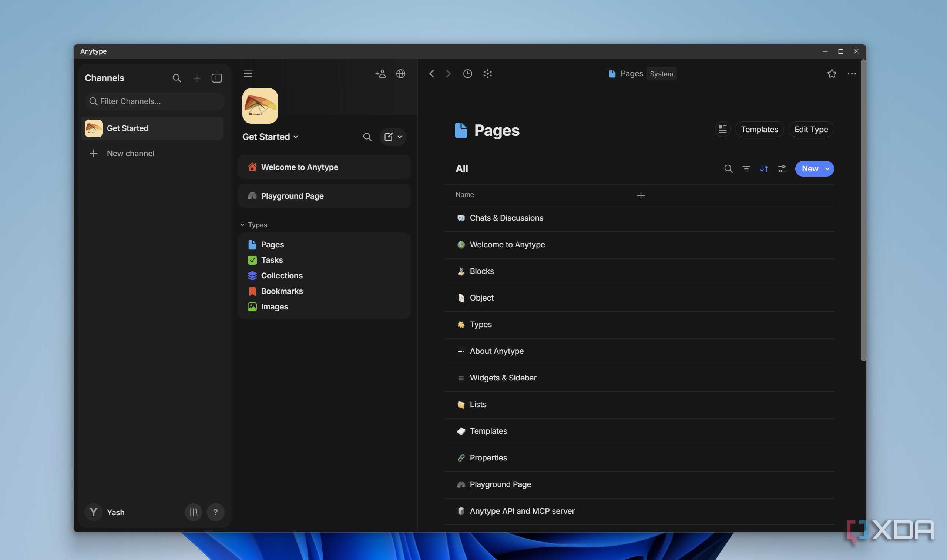Click the help question mark button
Screen dimensions: 947x560
point(215,512)
